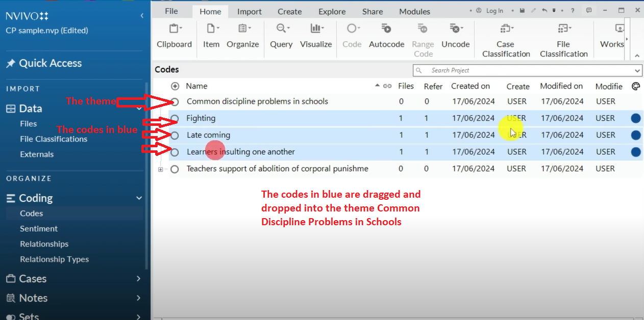Open the File tab
The height and width of the screenshot is (320, 644).
tap(171, 11)
